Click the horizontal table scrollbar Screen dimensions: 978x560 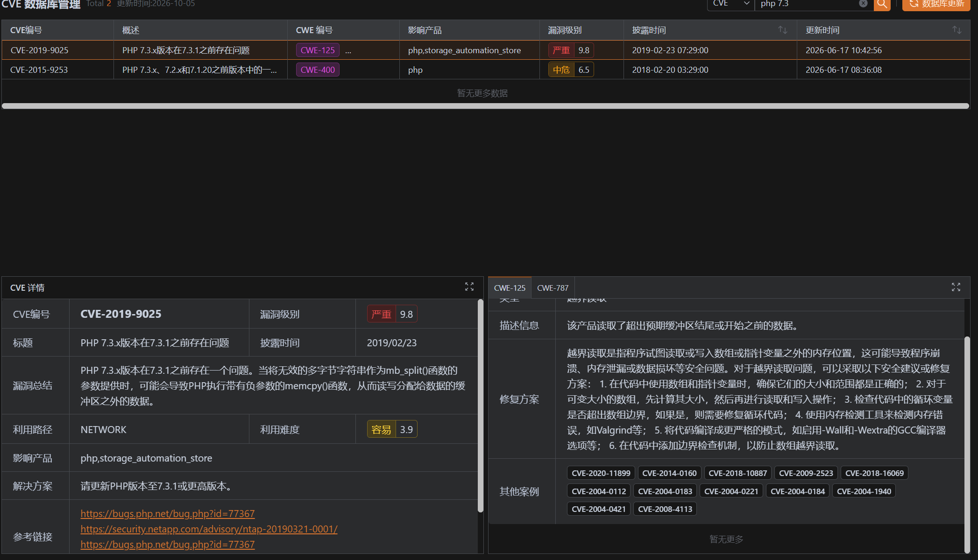point(485,106)
